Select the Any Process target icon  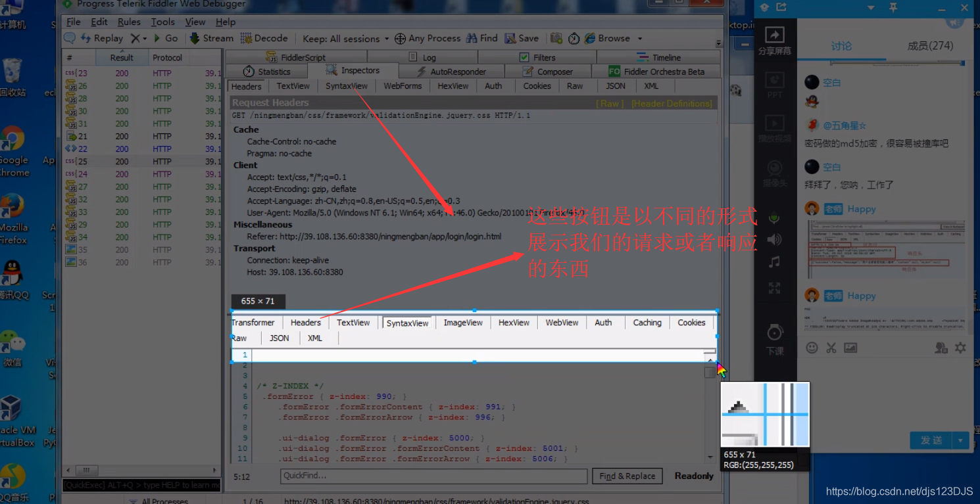click(x=400, y=39)
